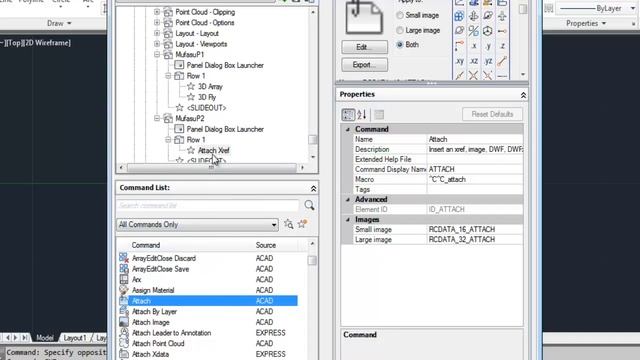Screen dimensions: 640x360
Task: Click the search magnifier in Command List
Action: pos(309,205)
